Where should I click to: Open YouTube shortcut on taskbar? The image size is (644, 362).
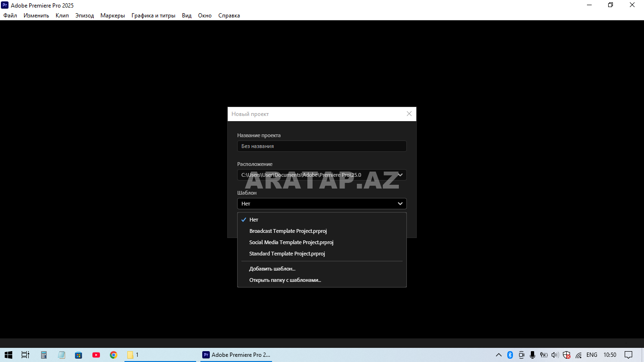(x=96, y=355)
